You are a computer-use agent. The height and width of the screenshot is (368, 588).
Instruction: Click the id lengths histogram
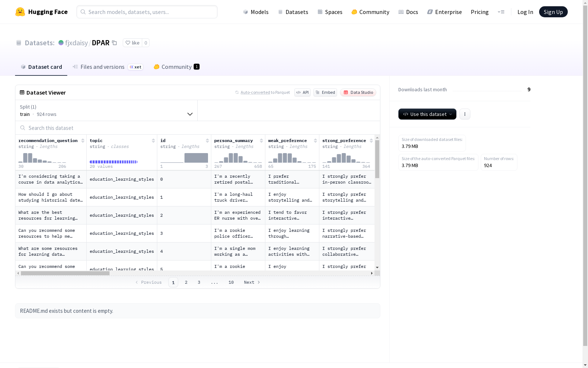coord(184,158)
